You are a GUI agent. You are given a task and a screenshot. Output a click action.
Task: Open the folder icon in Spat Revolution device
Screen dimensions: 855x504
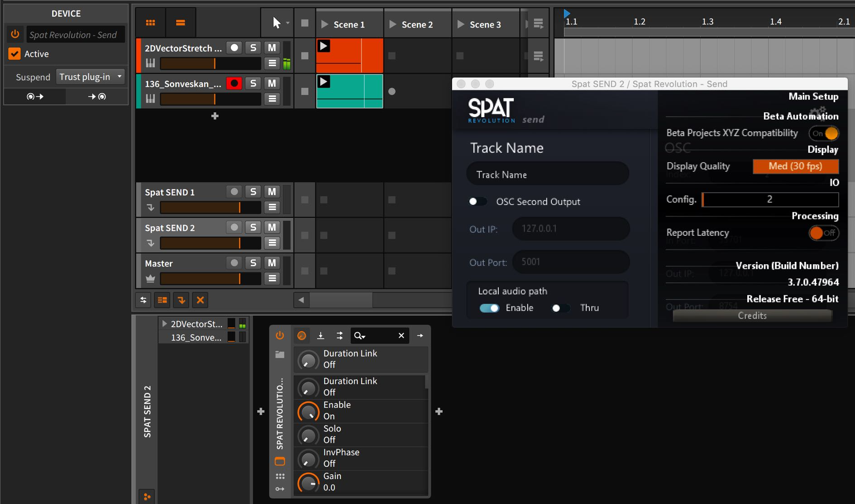pos(280,355)
